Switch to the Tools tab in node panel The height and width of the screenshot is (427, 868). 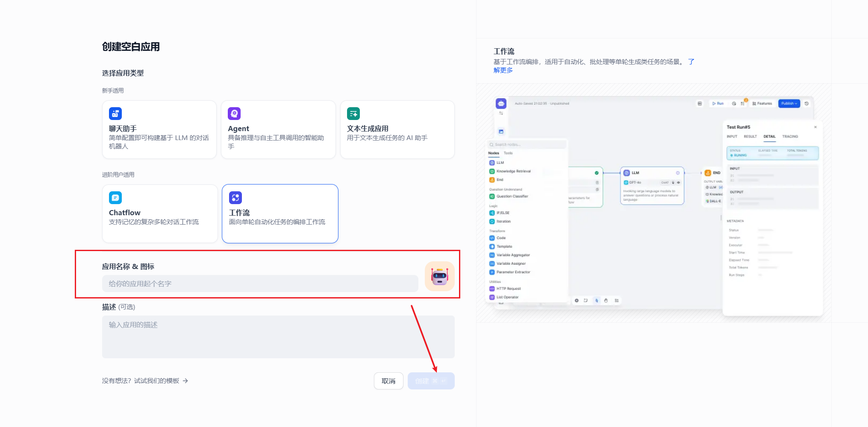click(x=508, y=153)
